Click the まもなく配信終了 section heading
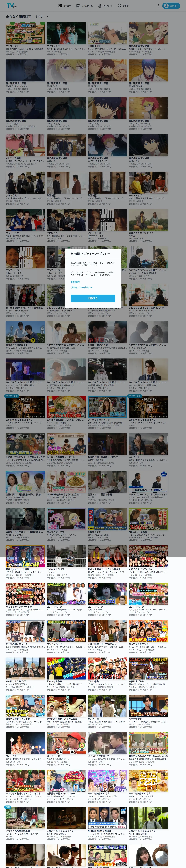The width and height of the screenshot is (186, 868). (18, 16)
